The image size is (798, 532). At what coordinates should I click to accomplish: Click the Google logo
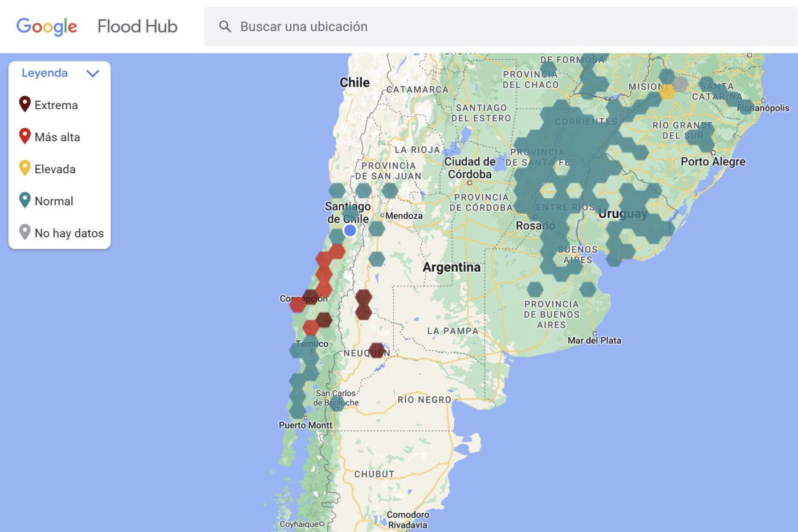(x=47, y=26)
